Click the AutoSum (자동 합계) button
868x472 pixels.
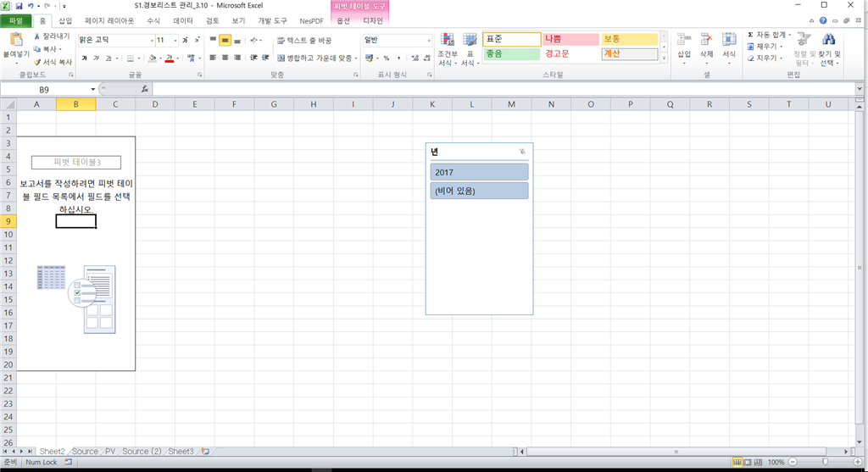click(x=768, y=34)
